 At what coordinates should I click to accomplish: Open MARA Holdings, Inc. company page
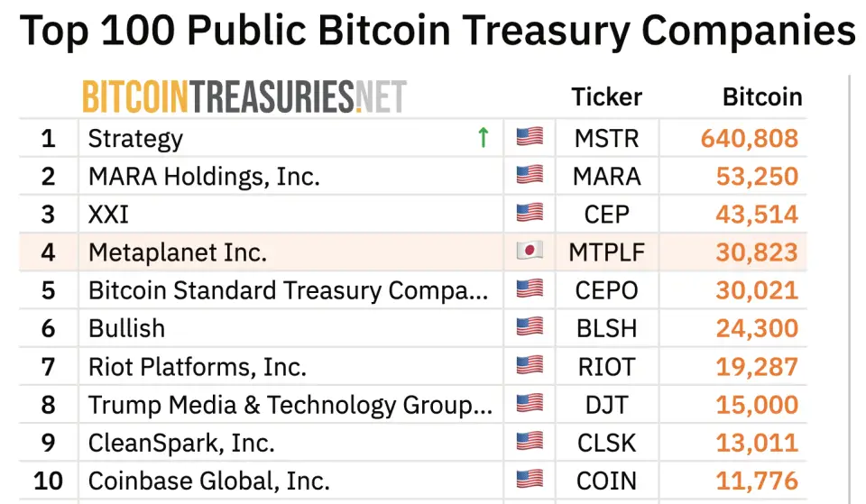pos(204,177)
